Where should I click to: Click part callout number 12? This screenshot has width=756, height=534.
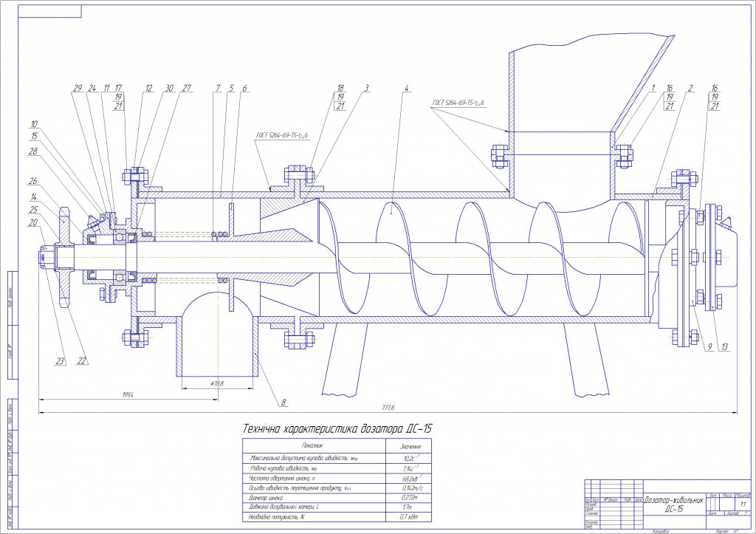coord(148,89)
